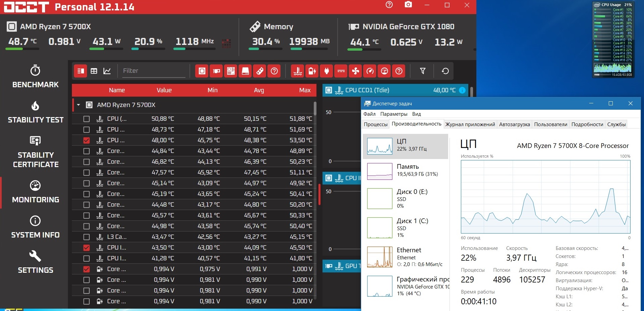Reset sensor min/max values with circular arrow
The height and width of the screenshot is (311, 644).
point(445,71)
